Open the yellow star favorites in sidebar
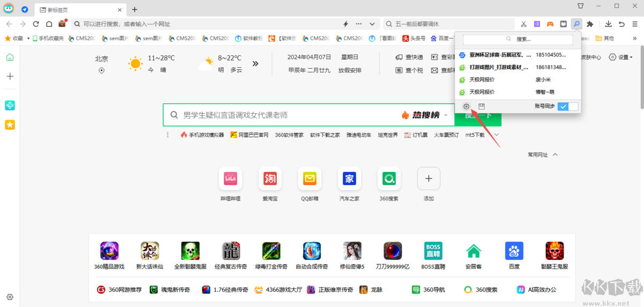644x307 pixels. coord(10,125)
